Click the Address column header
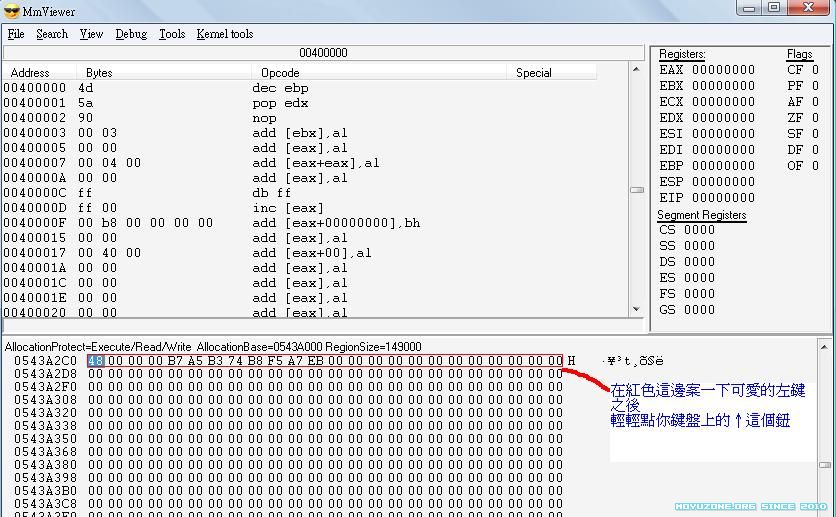The height and width of the screenshot is (517, 836). pos(30,73)
